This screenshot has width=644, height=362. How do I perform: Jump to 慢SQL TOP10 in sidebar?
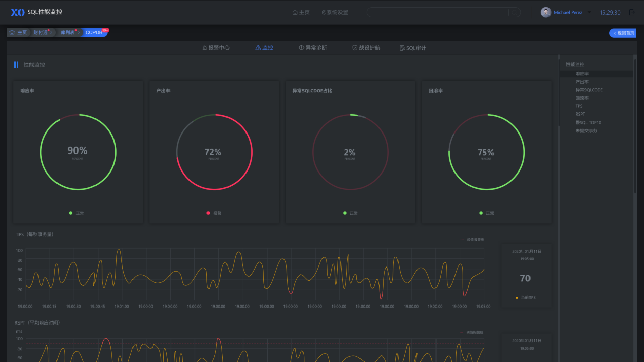tap(588, 123)
